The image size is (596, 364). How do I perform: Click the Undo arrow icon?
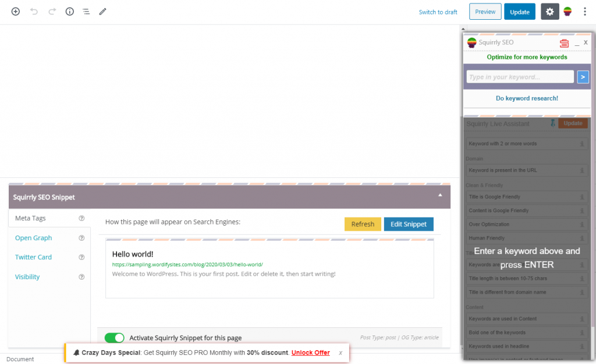[x=34, y=12]
